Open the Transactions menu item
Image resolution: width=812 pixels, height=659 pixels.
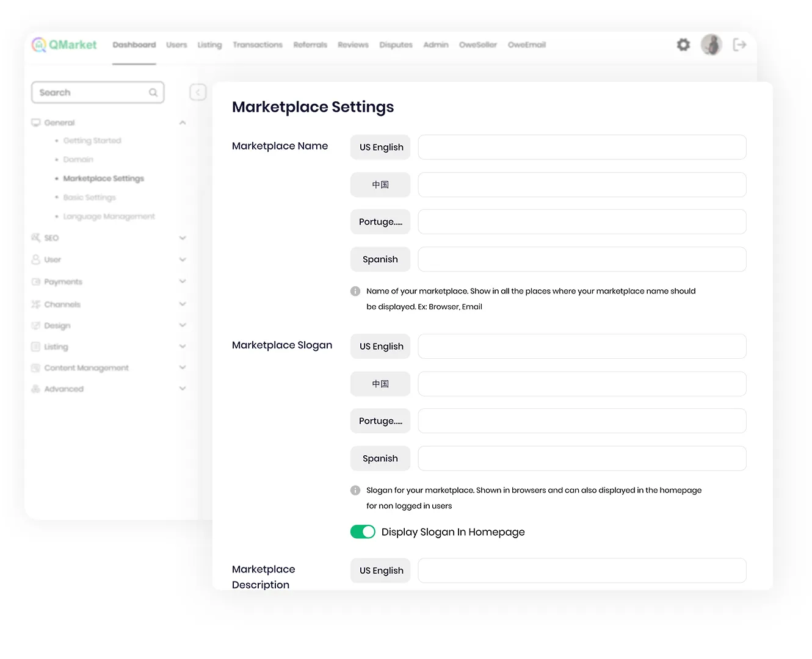pos(257,45)
